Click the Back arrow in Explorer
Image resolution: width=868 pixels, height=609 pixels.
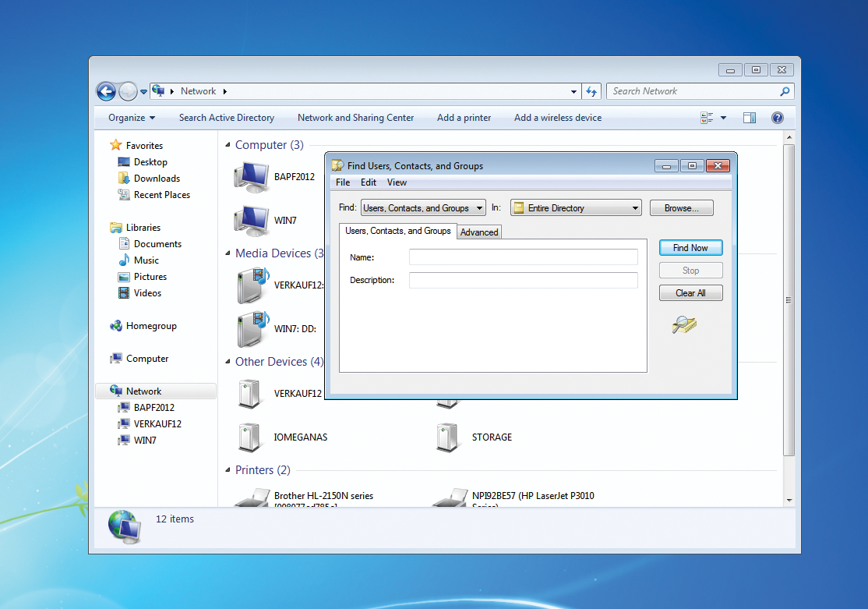[106, 91]
